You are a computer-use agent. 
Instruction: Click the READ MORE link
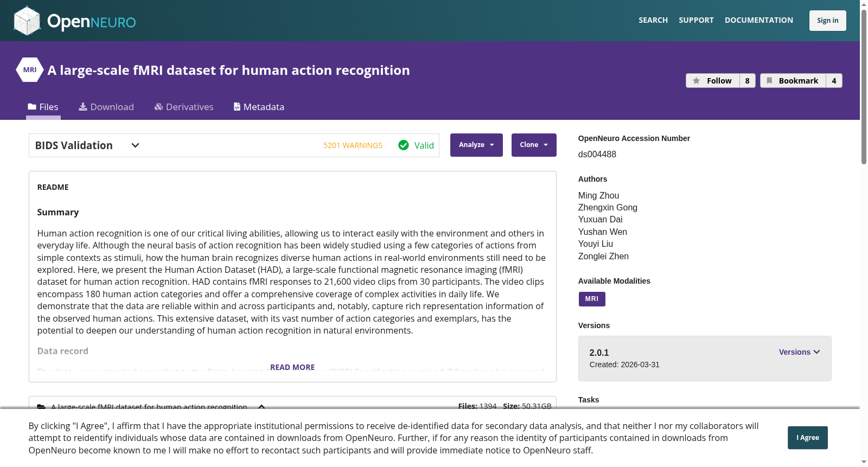pyautogui.click(x=292, y=367)
